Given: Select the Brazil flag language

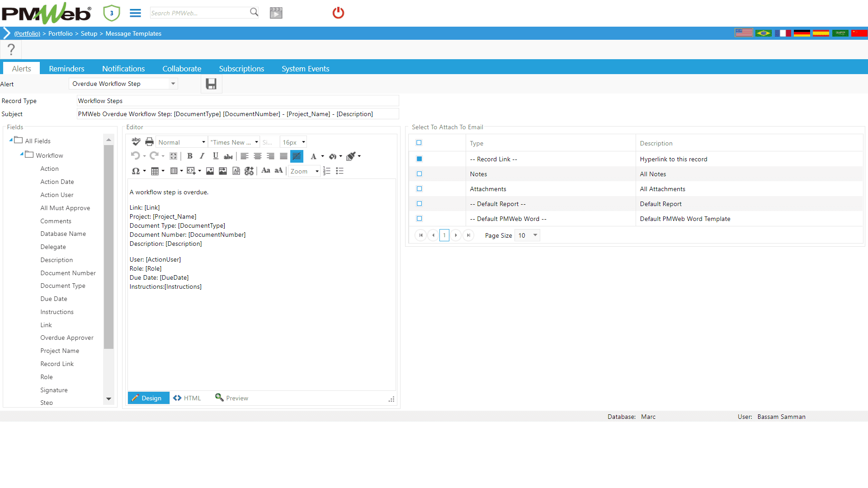Looking at the screenshot, I should (764, 33).
